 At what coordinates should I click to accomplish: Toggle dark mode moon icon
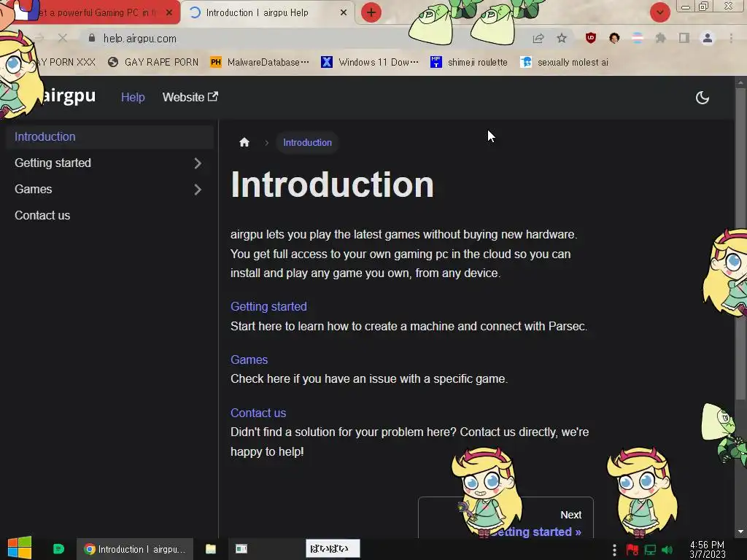[x=703, y=98]
